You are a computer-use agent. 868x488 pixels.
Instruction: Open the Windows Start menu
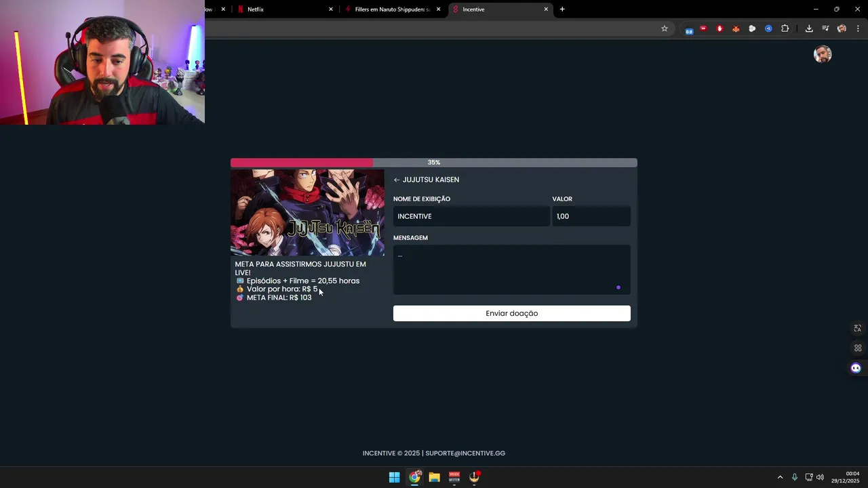point(394,477)
